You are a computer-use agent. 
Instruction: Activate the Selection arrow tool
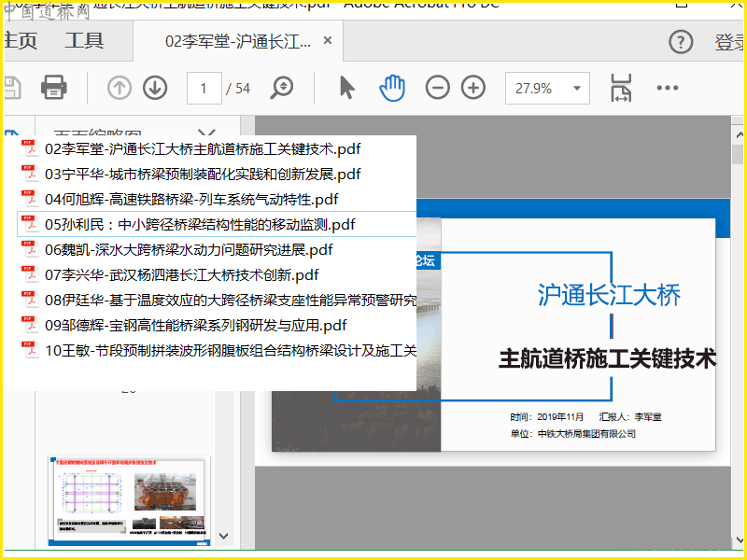coord(347,88)
